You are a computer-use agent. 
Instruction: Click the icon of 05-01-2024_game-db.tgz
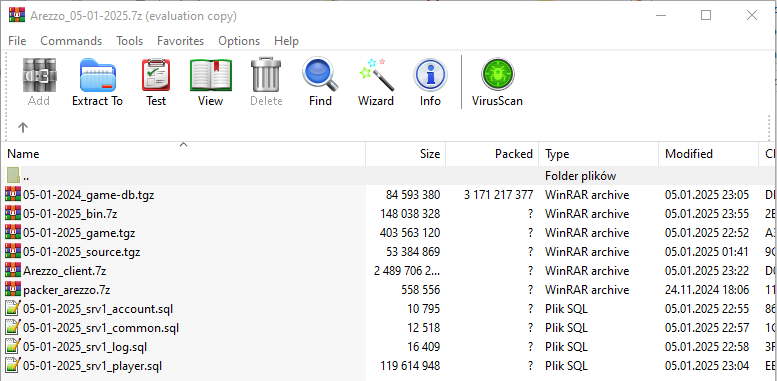tap(13, 195)
